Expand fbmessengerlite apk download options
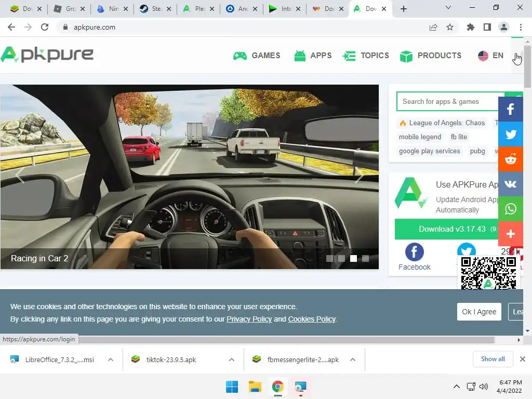This screenshot has width=532, height=399. pyautogui.click(x=353, y=360)
